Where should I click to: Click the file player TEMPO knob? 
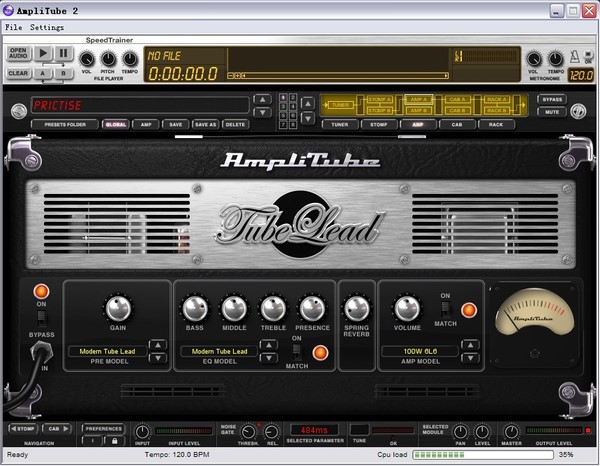point(130,59)
